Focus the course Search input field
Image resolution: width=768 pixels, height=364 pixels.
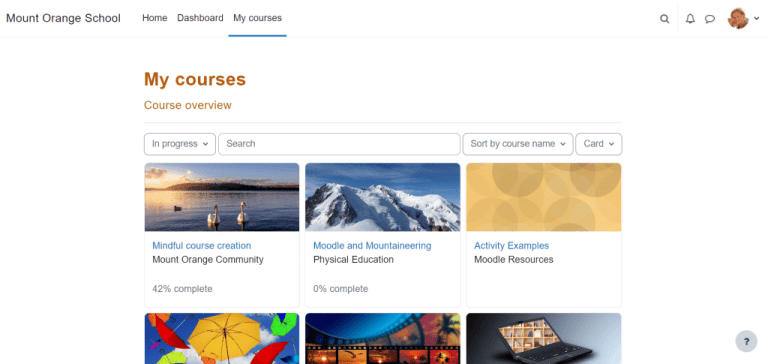339,144
